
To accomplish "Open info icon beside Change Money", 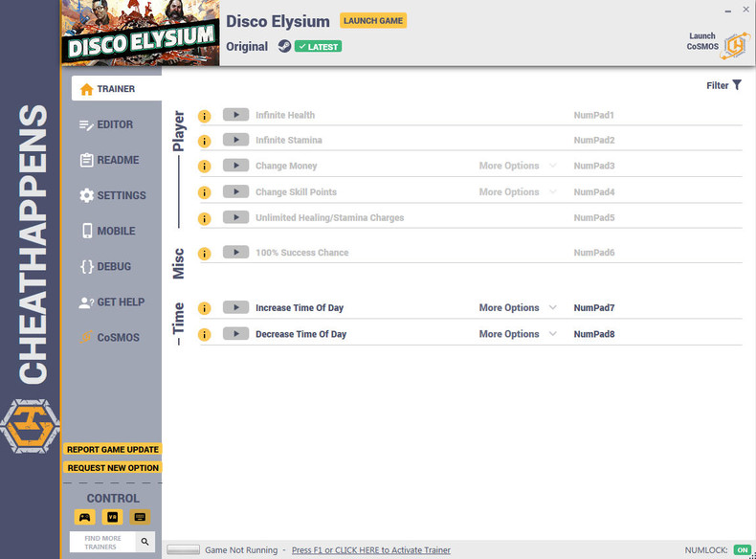I will click(x=205, y=167).
